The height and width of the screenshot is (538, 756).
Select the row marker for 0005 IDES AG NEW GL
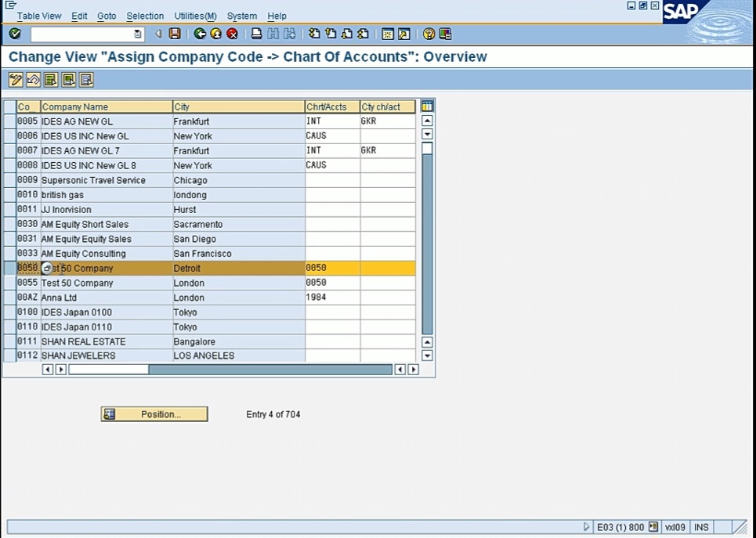point(9,121)
